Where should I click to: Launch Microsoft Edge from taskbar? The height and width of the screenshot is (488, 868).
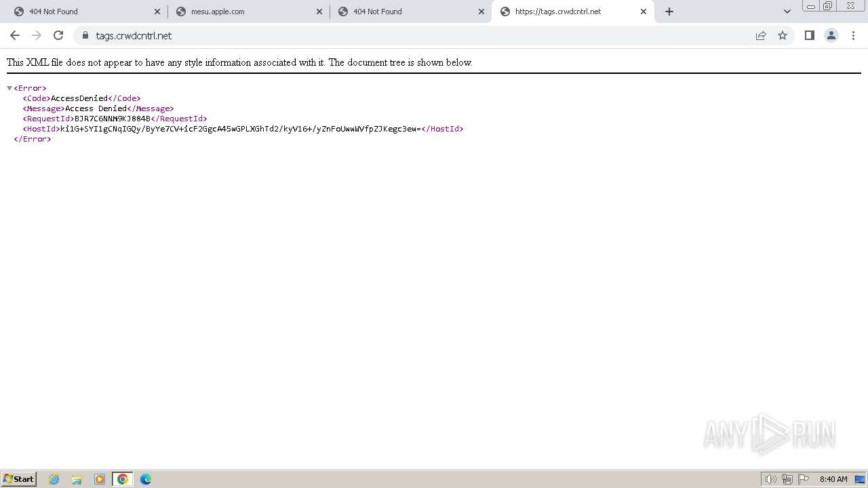click(x=146, y=479)
